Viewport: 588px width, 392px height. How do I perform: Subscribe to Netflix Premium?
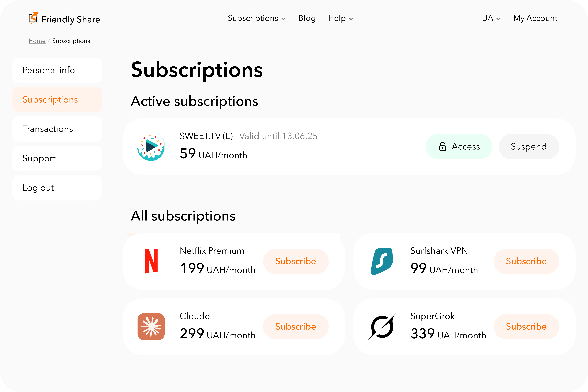click(296, 261)
